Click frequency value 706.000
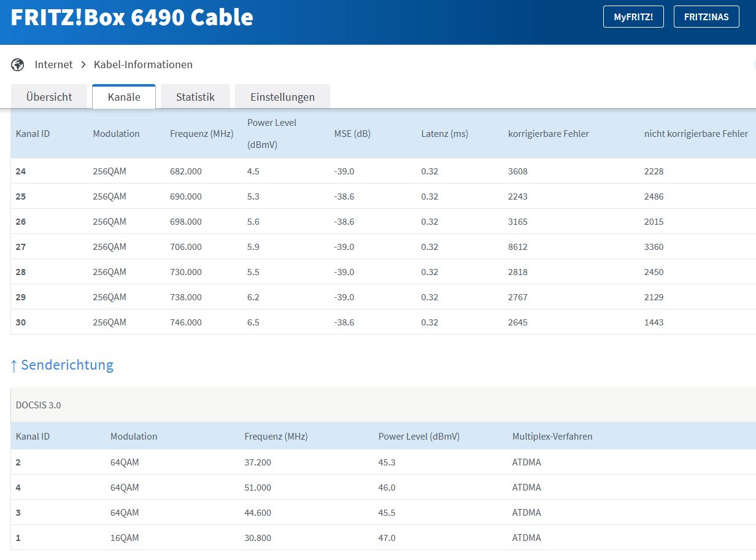 tap(186, 247)
